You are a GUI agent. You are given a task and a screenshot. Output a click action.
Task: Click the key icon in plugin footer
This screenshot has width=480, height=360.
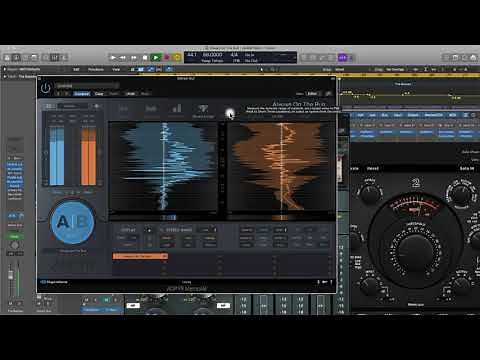pyautogui.click(x=324, y=282)
